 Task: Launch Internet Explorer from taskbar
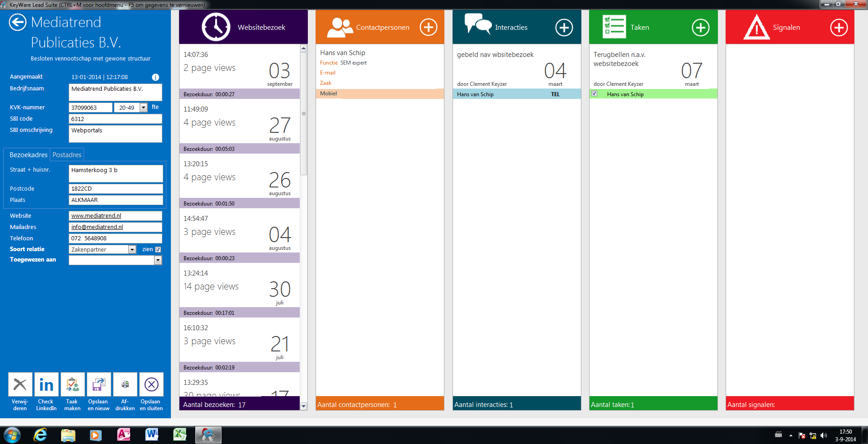(x=40, y=435)
